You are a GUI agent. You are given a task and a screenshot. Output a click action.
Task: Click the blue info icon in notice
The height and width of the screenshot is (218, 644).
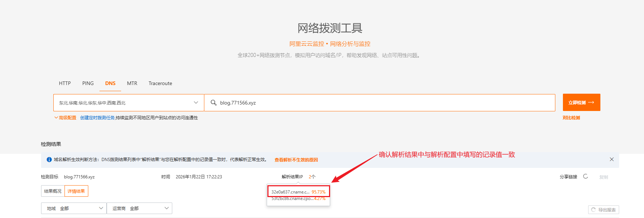(49, 160)
